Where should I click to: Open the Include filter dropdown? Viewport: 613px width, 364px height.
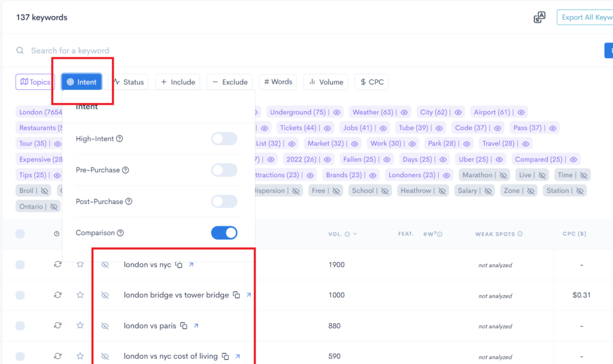[177, 81]
